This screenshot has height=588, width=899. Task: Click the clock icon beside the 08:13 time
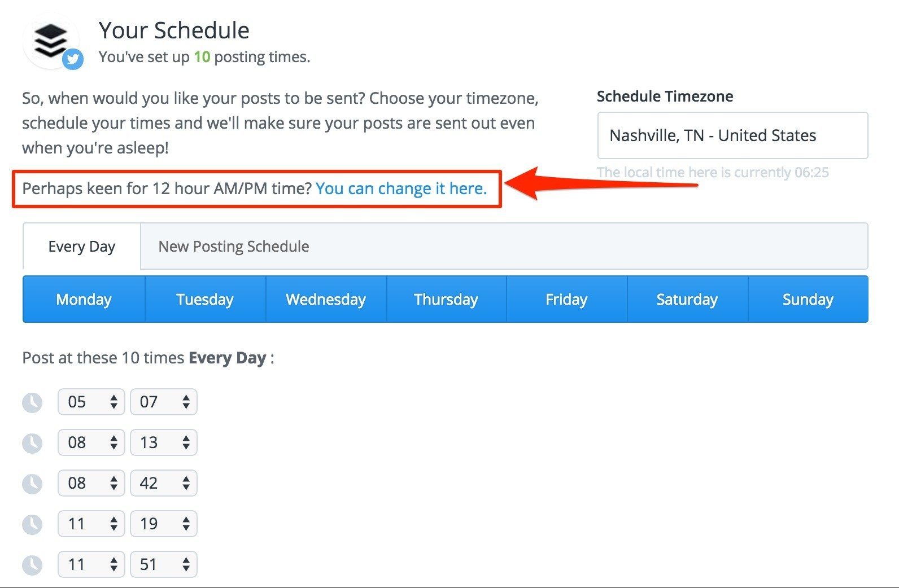33,442
